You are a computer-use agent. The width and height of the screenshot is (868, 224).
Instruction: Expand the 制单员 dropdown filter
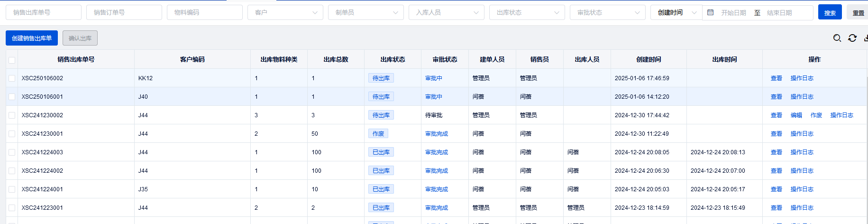(365, 12)
